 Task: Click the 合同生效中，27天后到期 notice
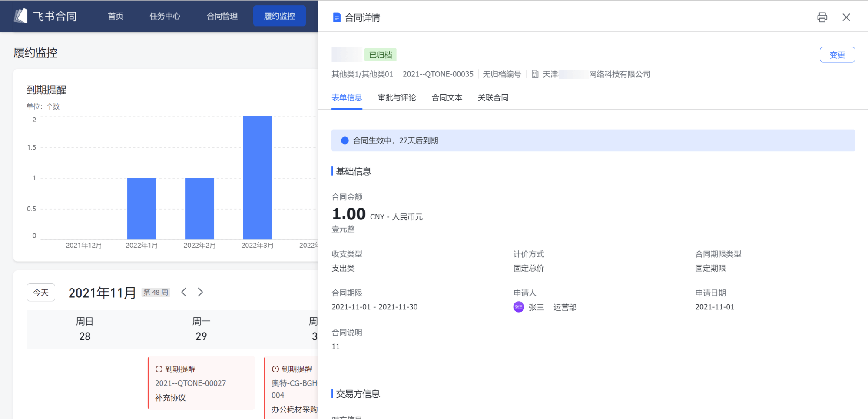593,140
